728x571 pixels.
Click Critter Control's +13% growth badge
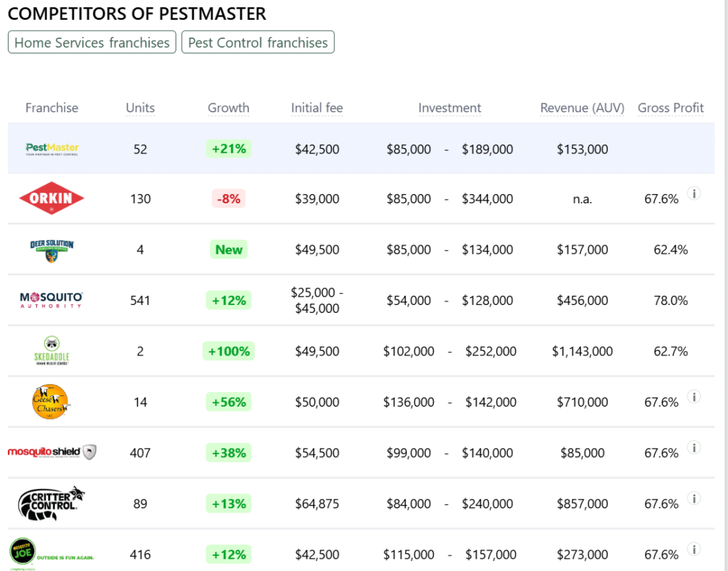228,503
